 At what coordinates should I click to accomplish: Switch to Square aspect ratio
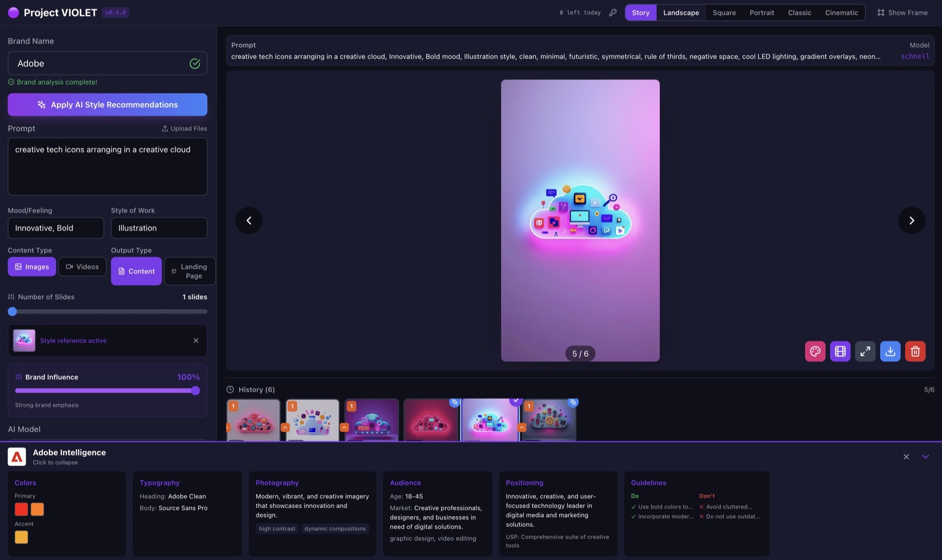[724, 13]
